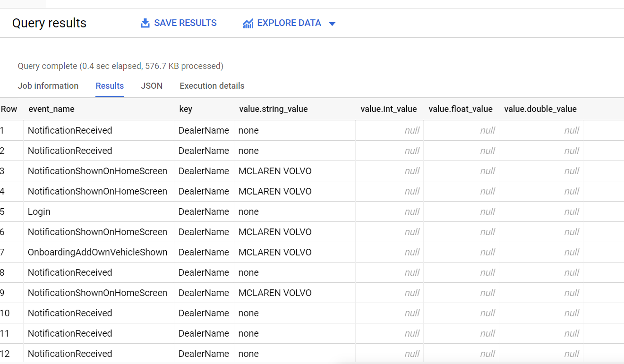Expand the Explore Data dropdown arrow

[x=332, y=24]
